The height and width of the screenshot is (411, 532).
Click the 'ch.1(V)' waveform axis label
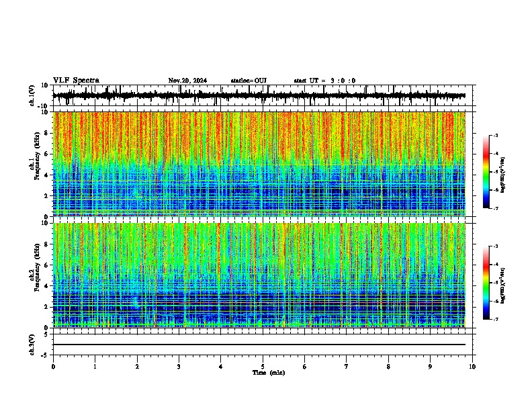click(32, 95)
